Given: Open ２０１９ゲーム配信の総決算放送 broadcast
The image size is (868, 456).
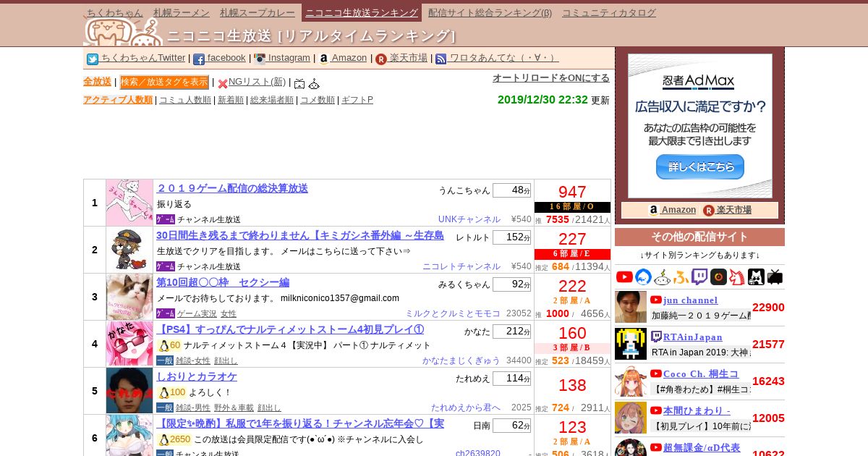Looking at the screenshot, I should coord(232,188).
